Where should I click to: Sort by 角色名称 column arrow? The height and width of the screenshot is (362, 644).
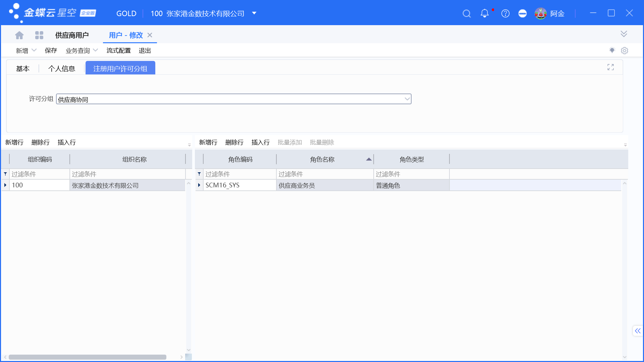[x=369, y=159]
